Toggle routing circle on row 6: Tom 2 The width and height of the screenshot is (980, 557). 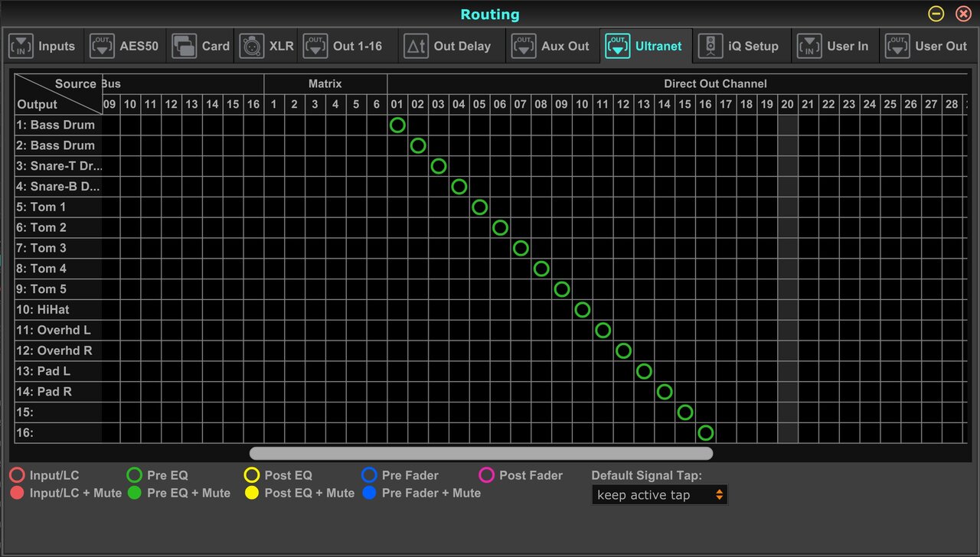(x=500, y=227)
